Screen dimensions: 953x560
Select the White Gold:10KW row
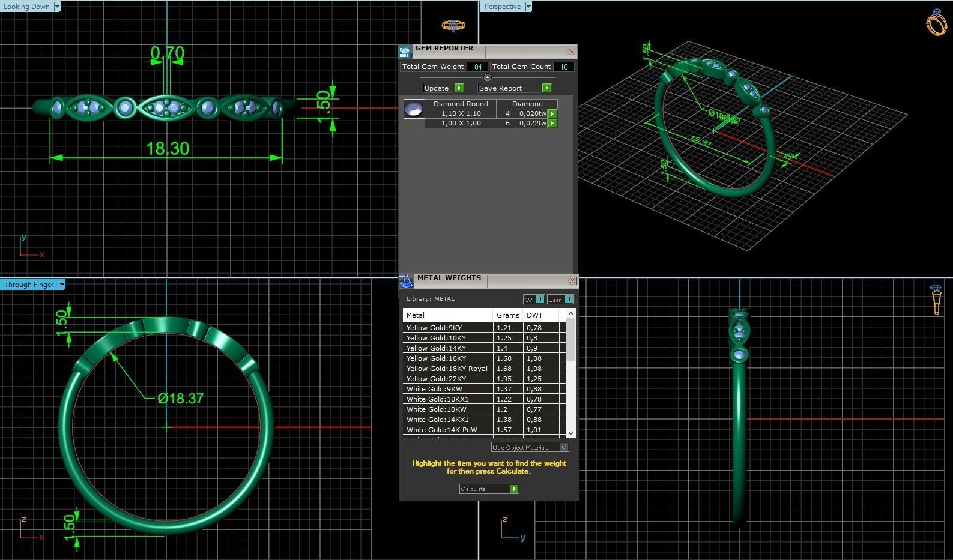pyautogui.click(x=484, y=409)
